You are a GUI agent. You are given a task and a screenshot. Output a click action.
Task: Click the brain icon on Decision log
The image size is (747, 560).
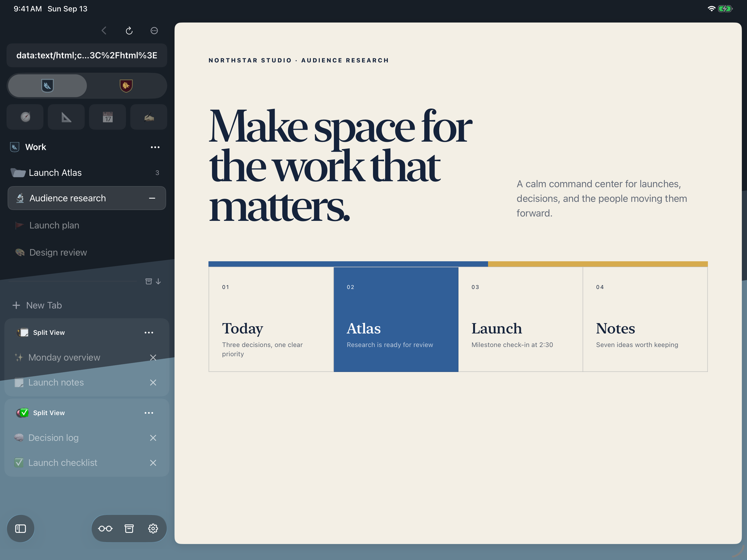coord(19,438)
